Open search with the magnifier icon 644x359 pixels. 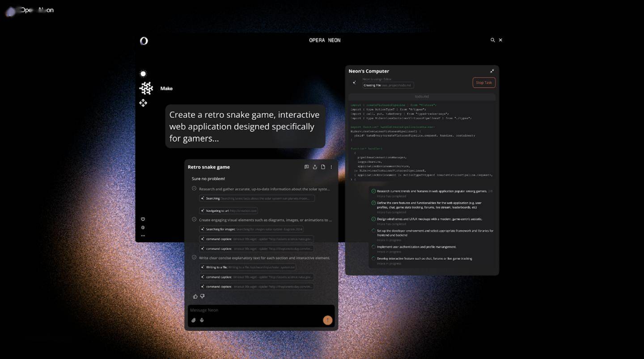coord(493,40)
